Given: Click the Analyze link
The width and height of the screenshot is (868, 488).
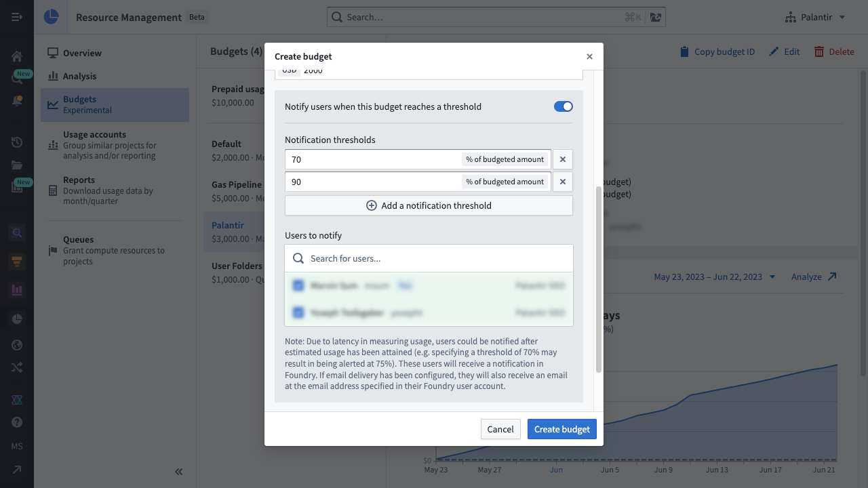Looking at the screenshot, I should [x=814, y=277].
